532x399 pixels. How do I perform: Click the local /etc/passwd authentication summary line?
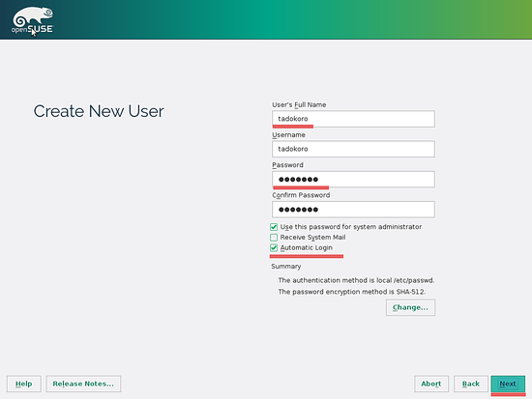pyautogui.click(x=356, y=280)
